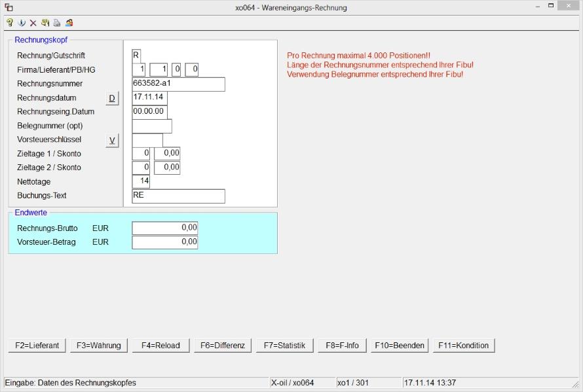The height and width of the screenshot is (392, 583).
Task: Click the PB field in Firma/Lieferant row
Action: [176, 69]
